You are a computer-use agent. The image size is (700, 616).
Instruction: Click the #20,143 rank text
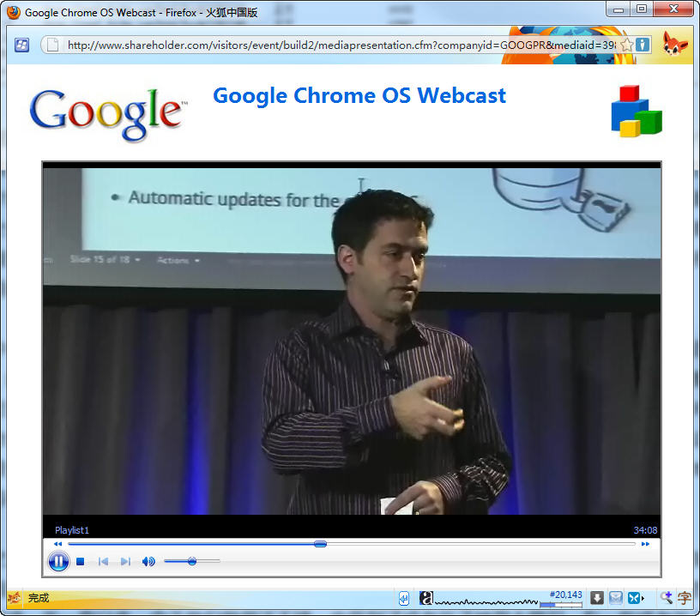coord(565,595)
